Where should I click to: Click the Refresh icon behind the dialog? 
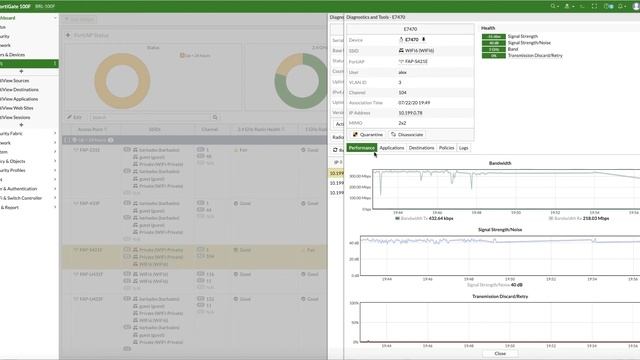335,150
